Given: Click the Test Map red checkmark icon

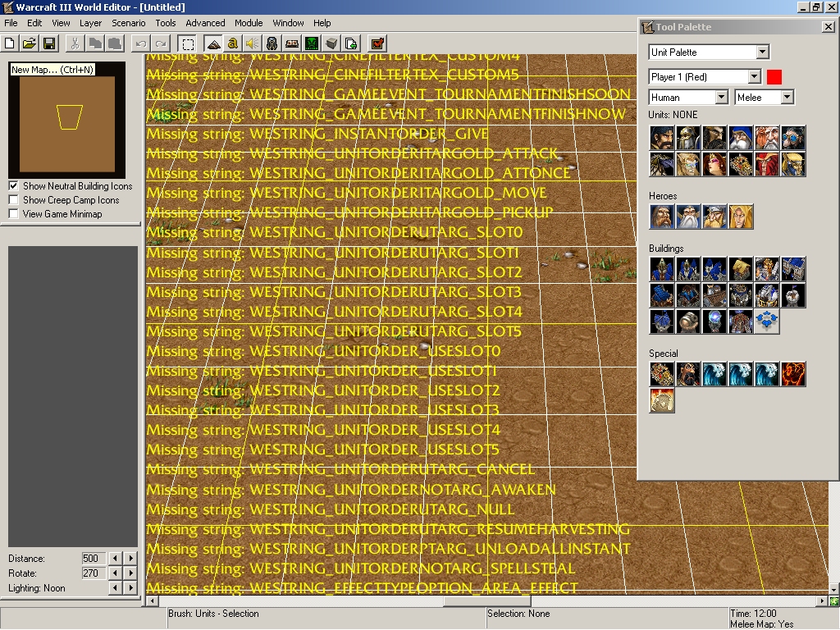Looking at the screenshot, I should coord(377,43).
